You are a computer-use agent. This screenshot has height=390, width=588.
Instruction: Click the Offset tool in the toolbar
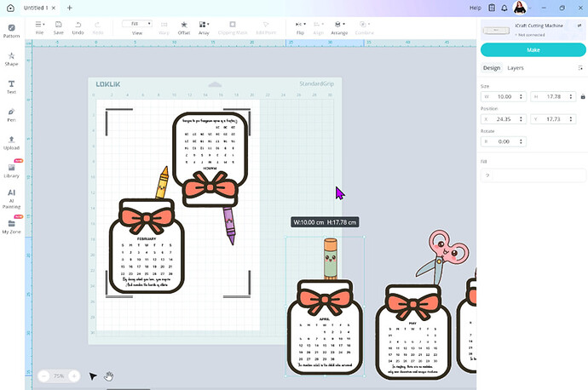(x=183, y=27)
